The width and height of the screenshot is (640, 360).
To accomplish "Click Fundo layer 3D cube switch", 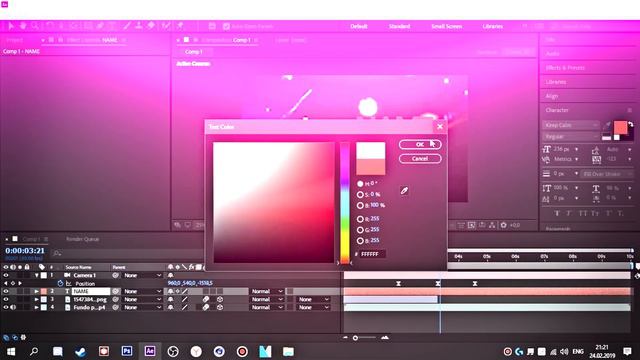I will pos(220,307).
